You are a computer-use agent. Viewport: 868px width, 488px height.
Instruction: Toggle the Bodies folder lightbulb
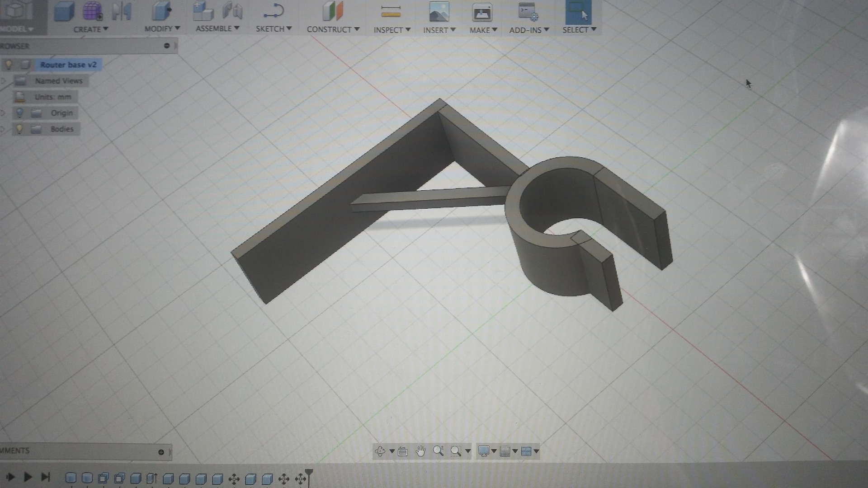(x=19, y=129)
